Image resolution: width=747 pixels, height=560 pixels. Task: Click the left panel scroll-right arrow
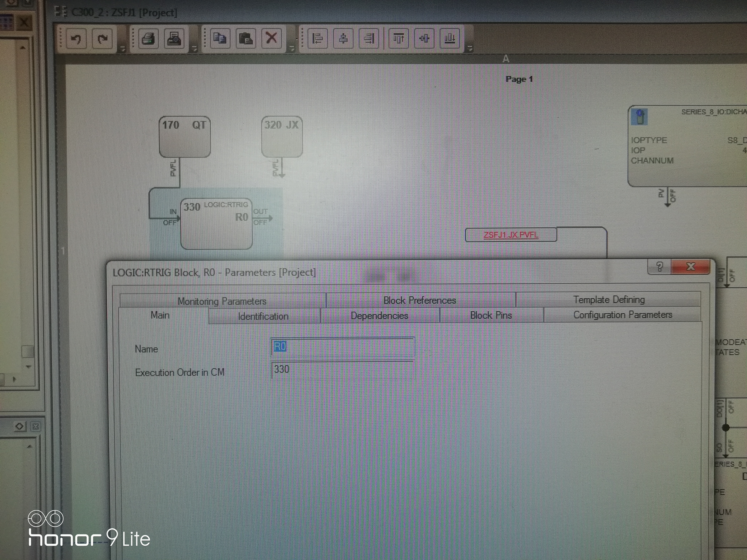tap(14, 379)
